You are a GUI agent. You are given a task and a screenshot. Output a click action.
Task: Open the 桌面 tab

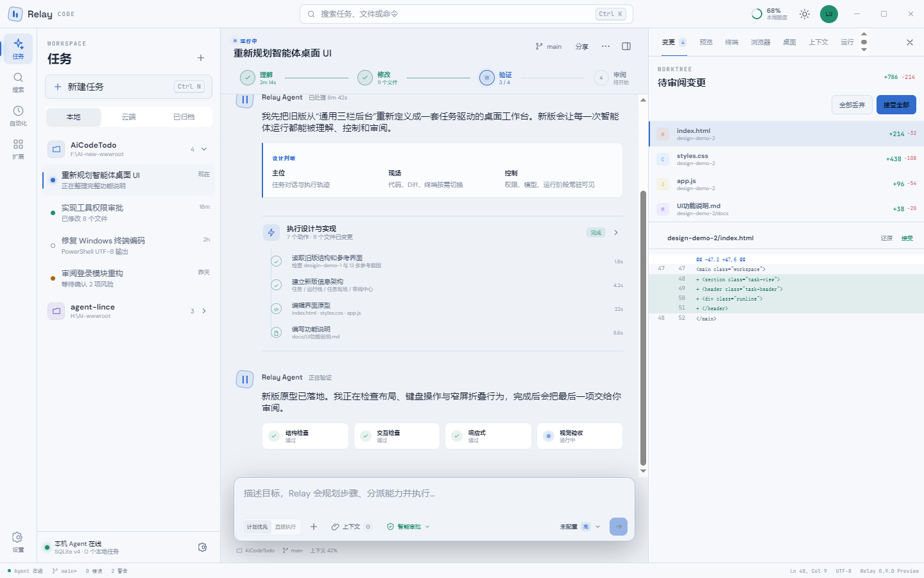(790, 42)
